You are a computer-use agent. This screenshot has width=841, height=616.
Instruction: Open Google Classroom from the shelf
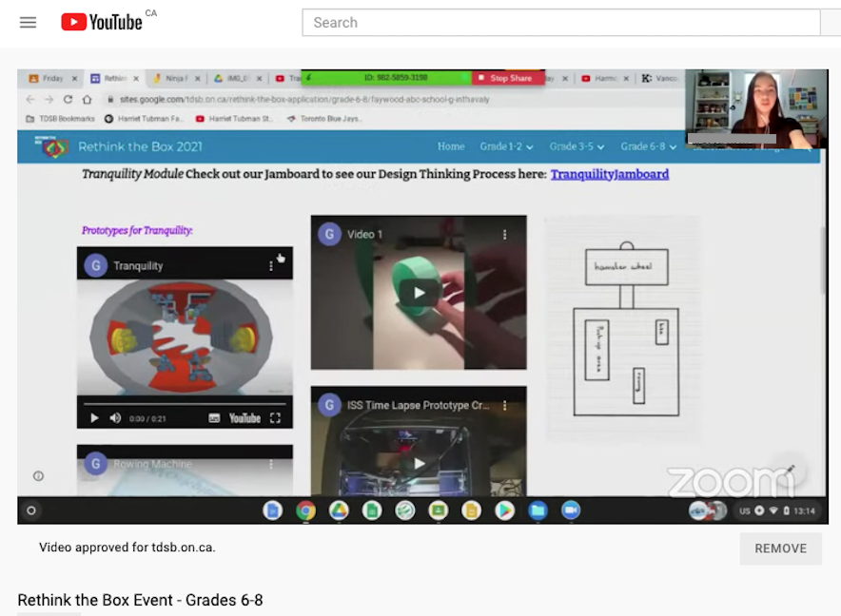439,510
